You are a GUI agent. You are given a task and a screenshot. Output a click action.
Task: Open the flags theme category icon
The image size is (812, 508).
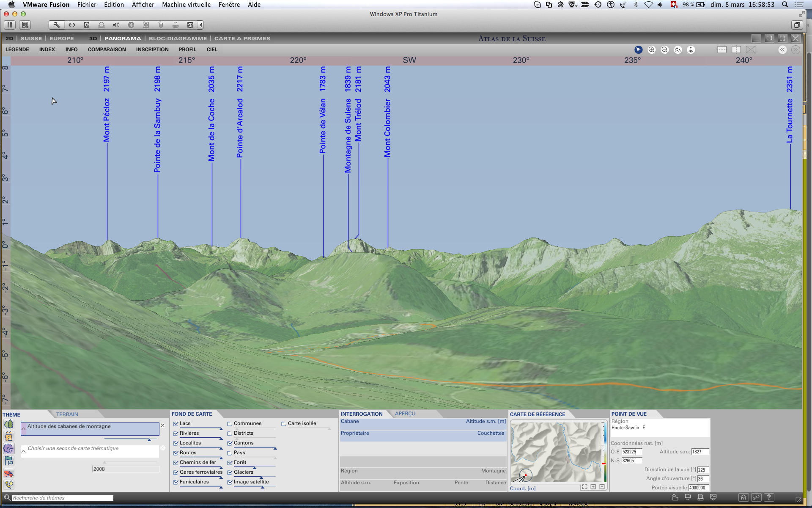8,461
